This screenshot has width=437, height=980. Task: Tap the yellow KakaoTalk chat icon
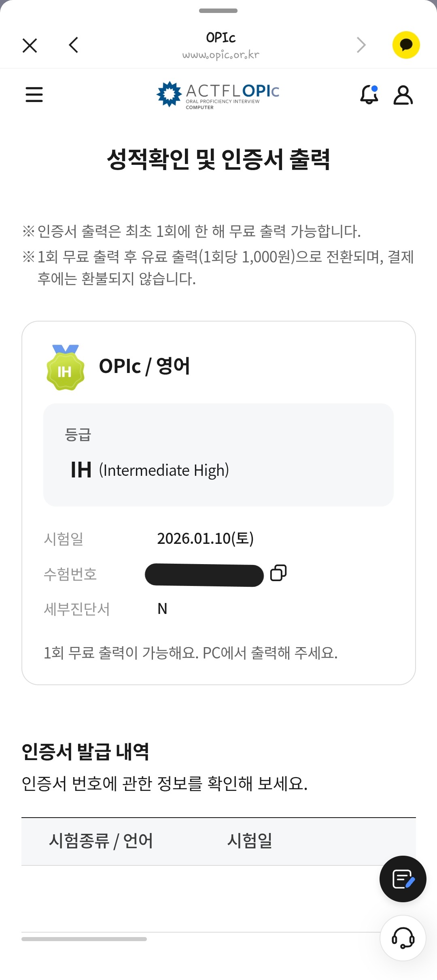[406, 45]
